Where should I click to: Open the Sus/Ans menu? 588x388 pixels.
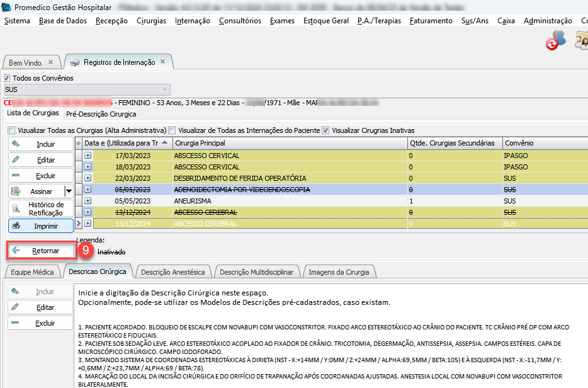[x=475, y=21]
